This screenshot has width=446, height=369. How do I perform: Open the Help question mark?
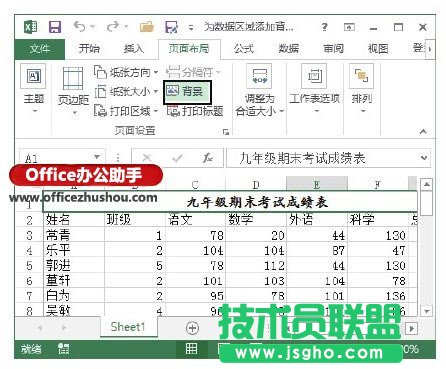(x=324, y=27)
